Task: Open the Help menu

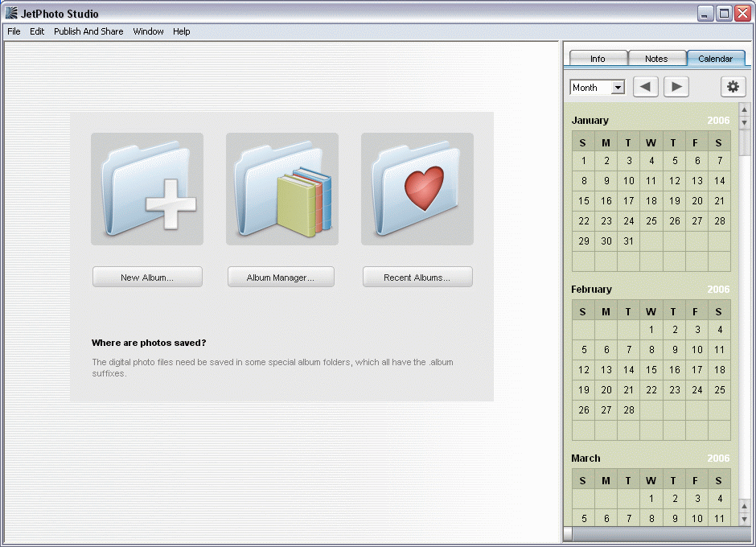Action: coord(182,31)
